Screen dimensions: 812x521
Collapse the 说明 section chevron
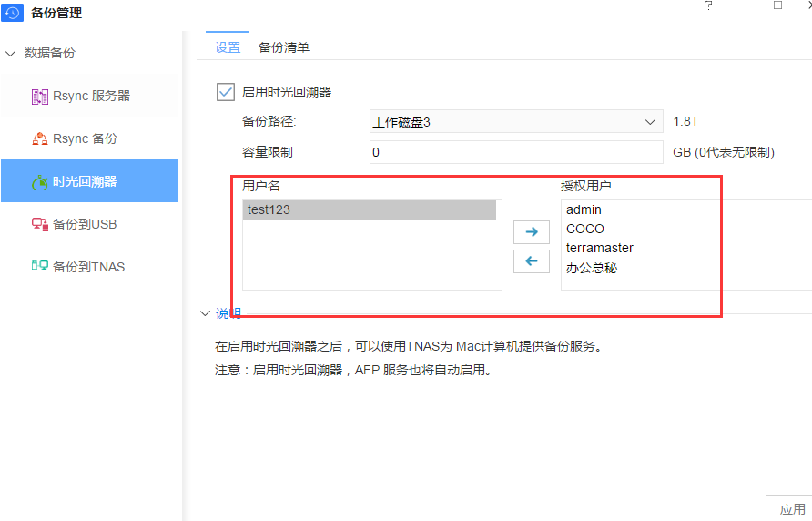click(205, 313)
